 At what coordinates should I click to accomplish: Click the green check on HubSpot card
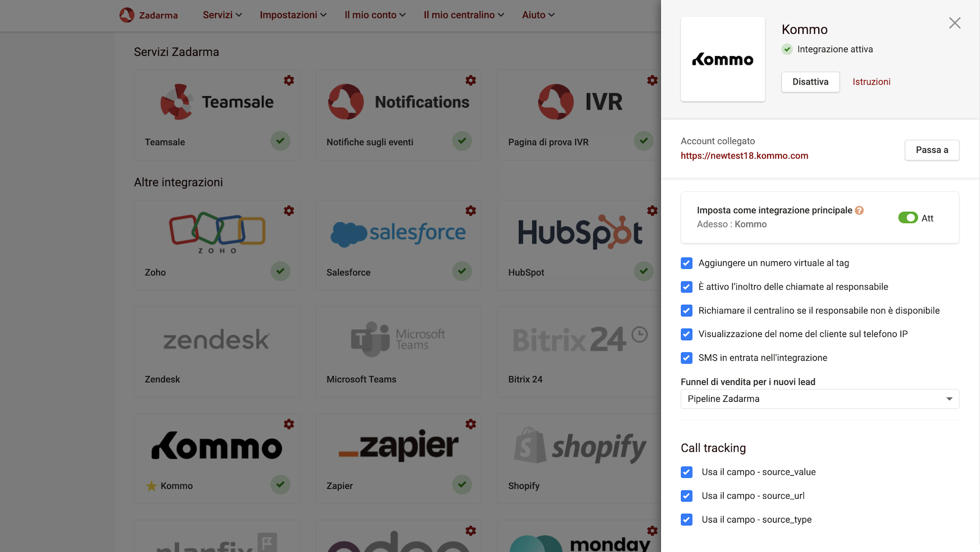(x=644, y=271)
